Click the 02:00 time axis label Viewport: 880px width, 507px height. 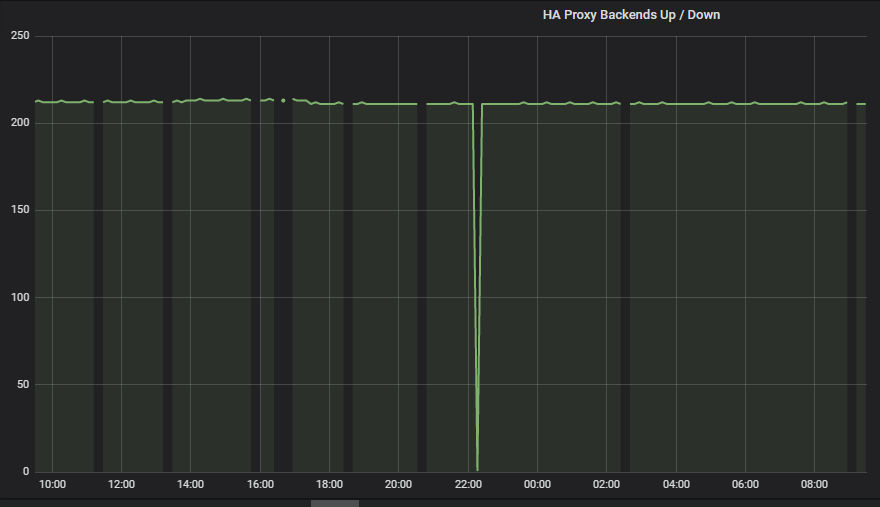606,484
